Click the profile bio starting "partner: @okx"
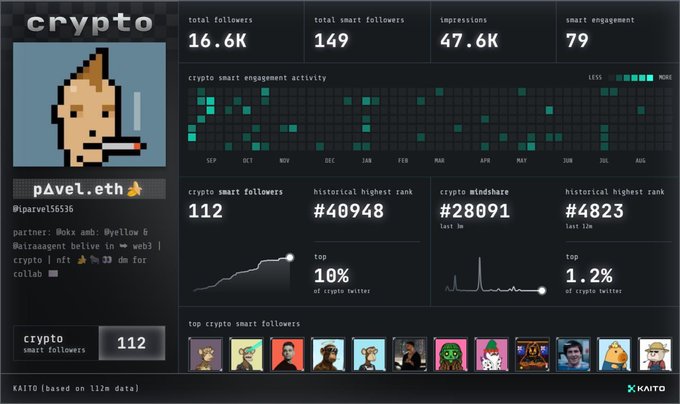Viewport: 680px width, 404px height. [87, 253]
